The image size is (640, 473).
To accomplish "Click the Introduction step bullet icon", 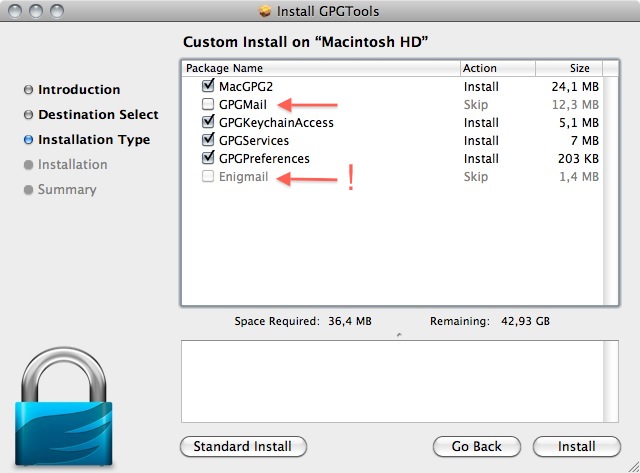I will tap(28, 90).
